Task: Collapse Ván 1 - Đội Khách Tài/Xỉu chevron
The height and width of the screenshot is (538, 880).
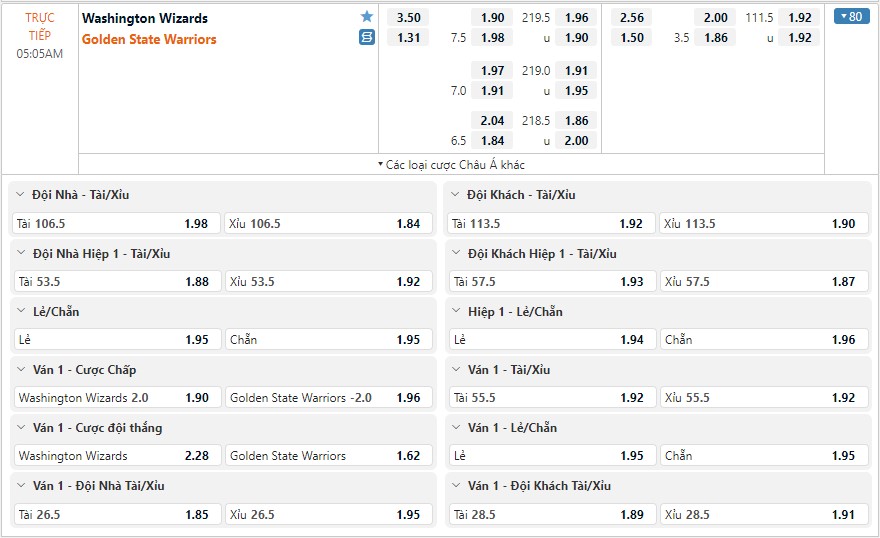Action: point(456,485)
